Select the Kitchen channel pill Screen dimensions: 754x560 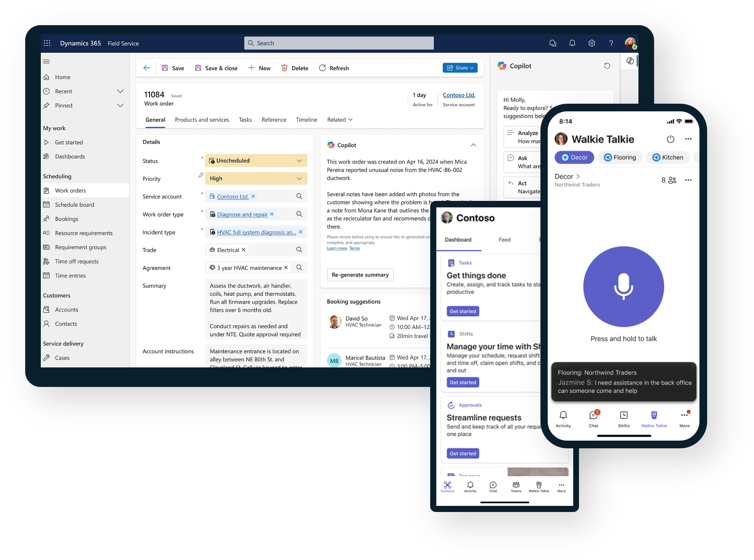(667, 157)
